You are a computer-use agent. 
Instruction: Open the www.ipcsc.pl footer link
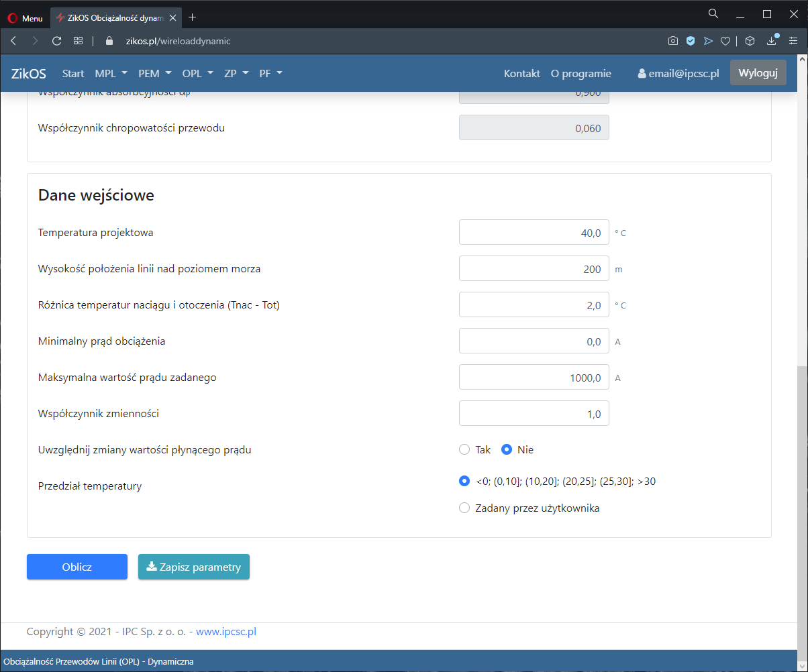[x=226, y=632]
